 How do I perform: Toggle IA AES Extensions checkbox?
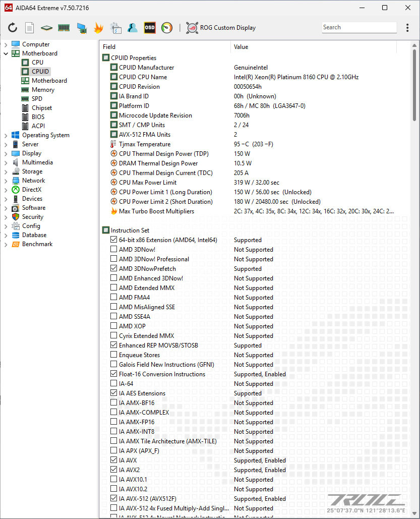pos(113,393)
